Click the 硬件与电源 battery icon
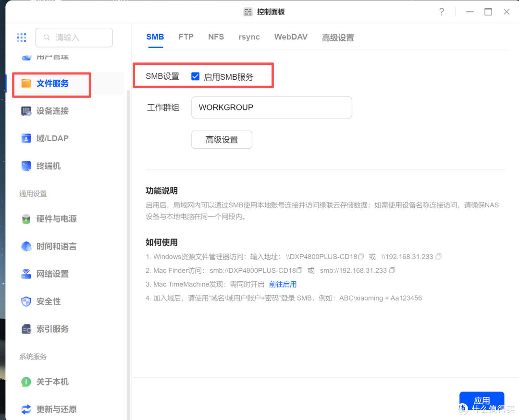The height and width of the screenshot is (420, 519). coord(26,219)
